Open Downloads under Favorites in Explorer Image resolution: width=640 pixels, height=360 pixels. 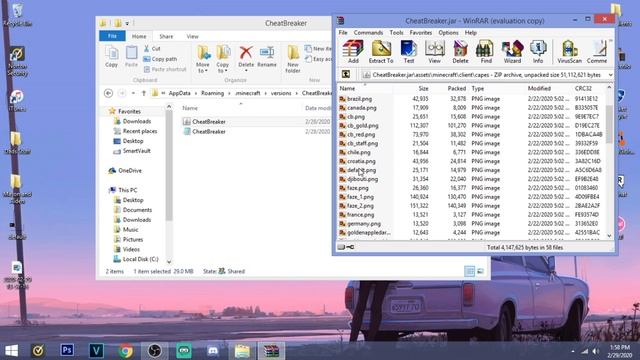137,121
